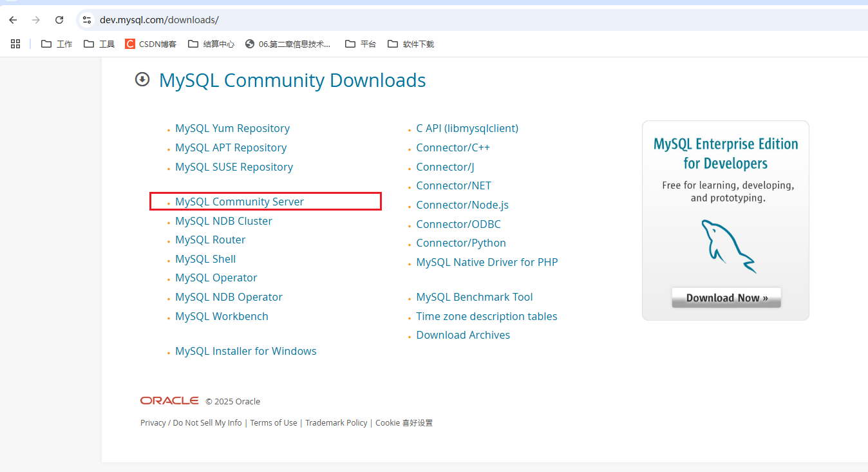
Task: Click the Cookie 喜好设置 footer link
Action: [404, 422]
